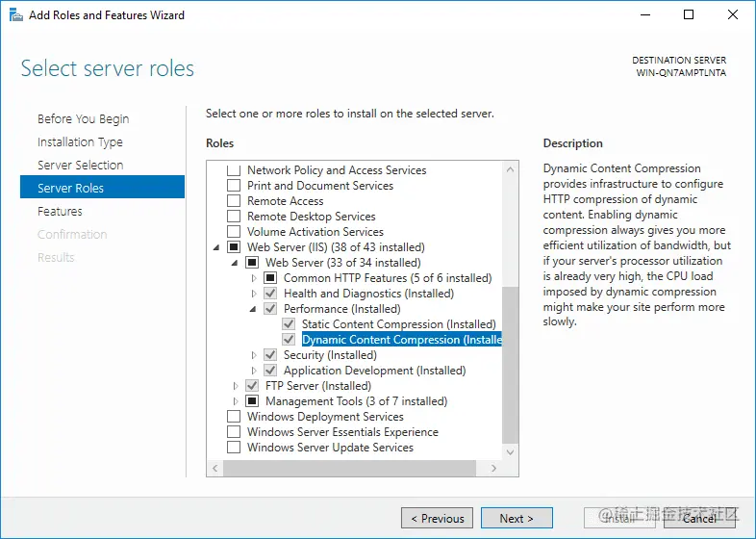Minimize the wizard window
The image size is (756, 539).
point(645,15)
